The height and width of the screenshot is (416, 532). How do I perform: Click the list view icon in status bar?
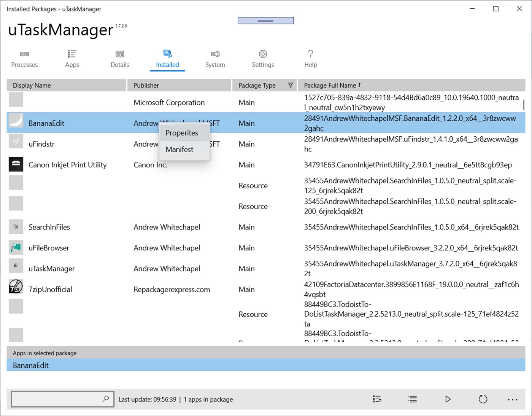[412, 399]
